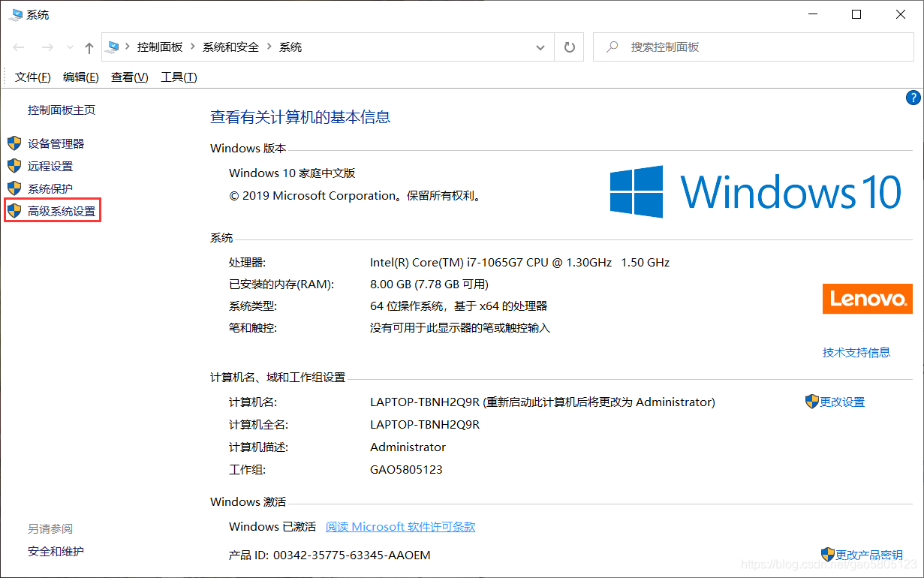Viewport: 924px width, 578px height.
Task: Minimize the System window
Action: click(813, 14)
